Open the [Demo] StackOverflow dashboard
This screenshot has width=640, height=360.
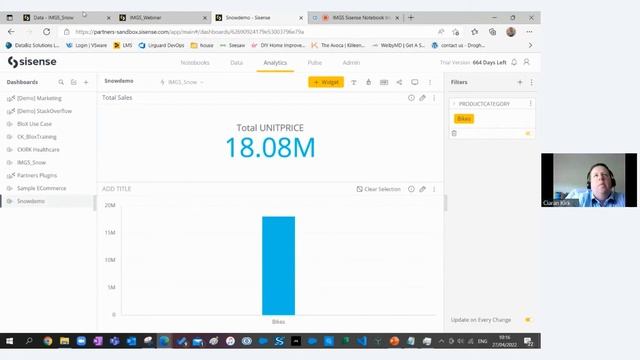44,111
